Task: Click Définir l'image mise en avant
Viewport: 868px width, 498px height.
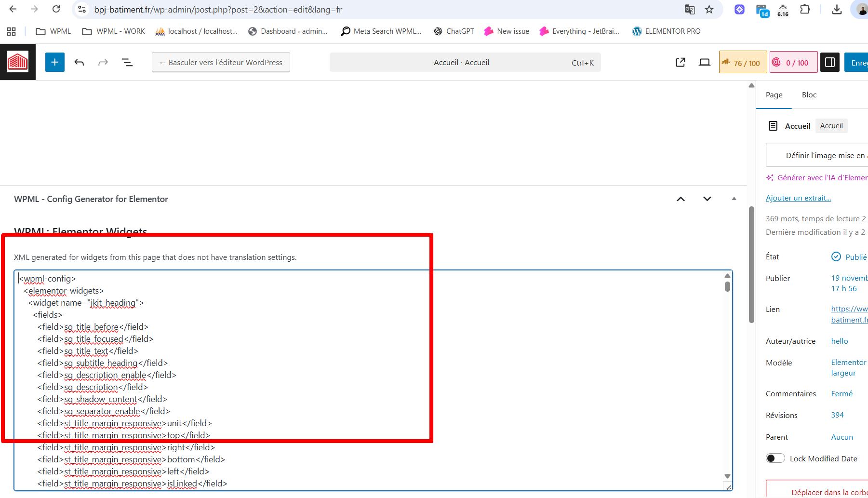Action: point(817,155)
